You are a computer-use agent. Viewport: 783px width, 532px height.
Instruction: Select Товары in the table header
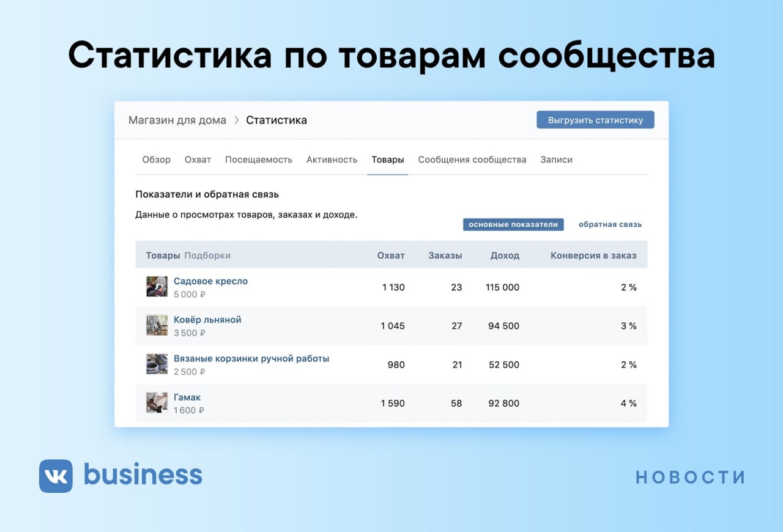point(163,256)
